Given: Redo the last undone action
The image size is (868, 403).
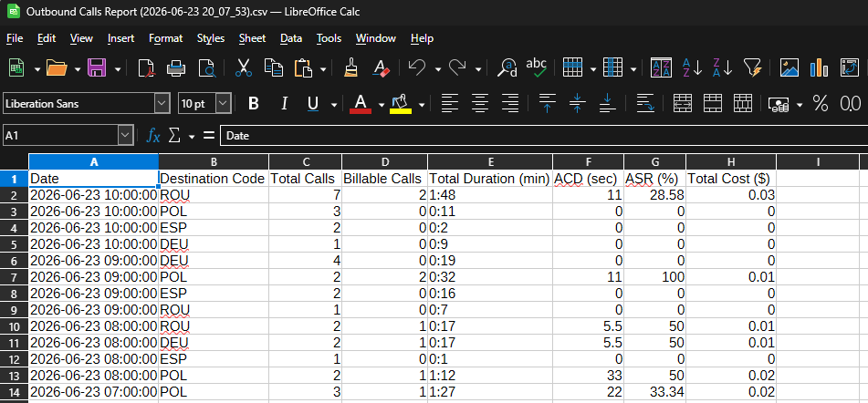Looking at the screenshot, I should (x=457, y=68).
